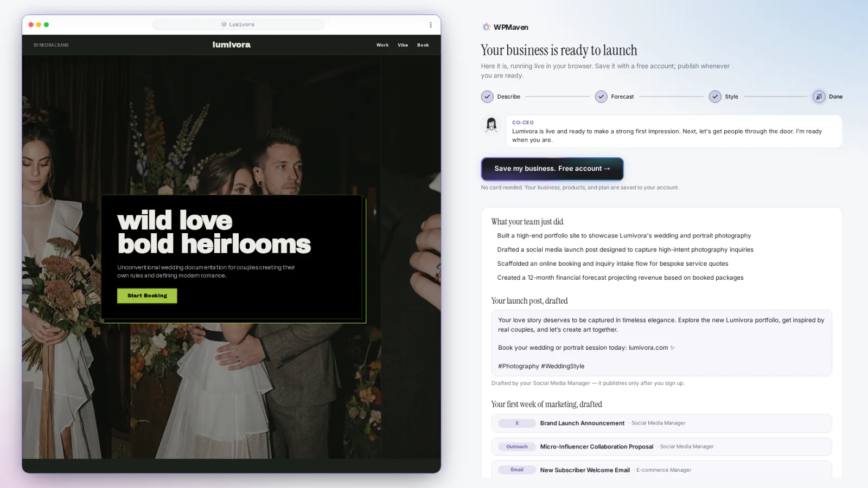Click the X channel tag
Screen dimensions: 868x488
point(517,423)
